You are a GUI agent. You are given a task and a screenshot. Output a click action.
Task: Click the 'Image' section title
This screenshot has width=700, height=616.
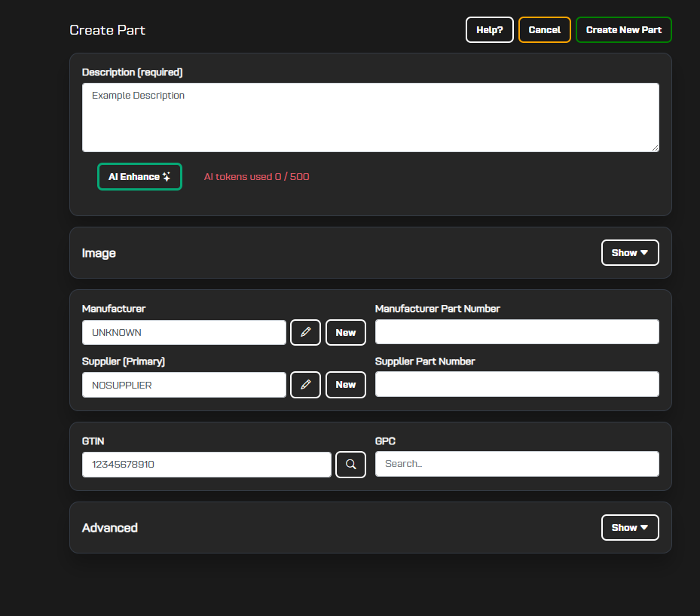point(99,253)
